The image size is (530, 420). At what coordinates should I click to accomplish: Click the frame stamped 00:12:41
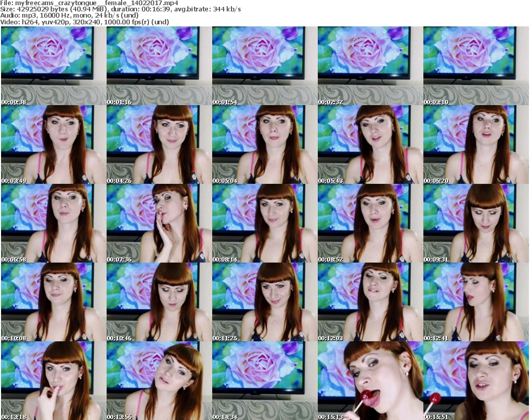coord(476,302)
